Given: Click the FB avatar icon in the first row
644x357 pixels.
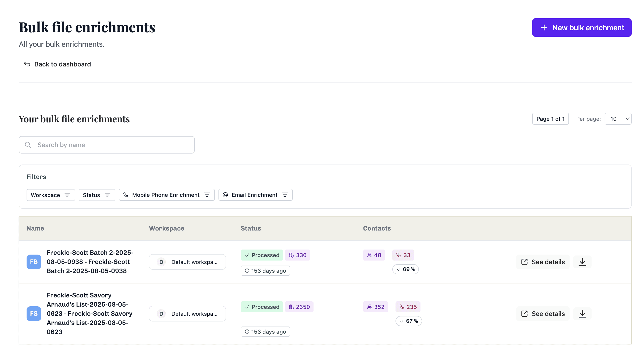Looking at the screenshot, I should [x=33, y=262].
